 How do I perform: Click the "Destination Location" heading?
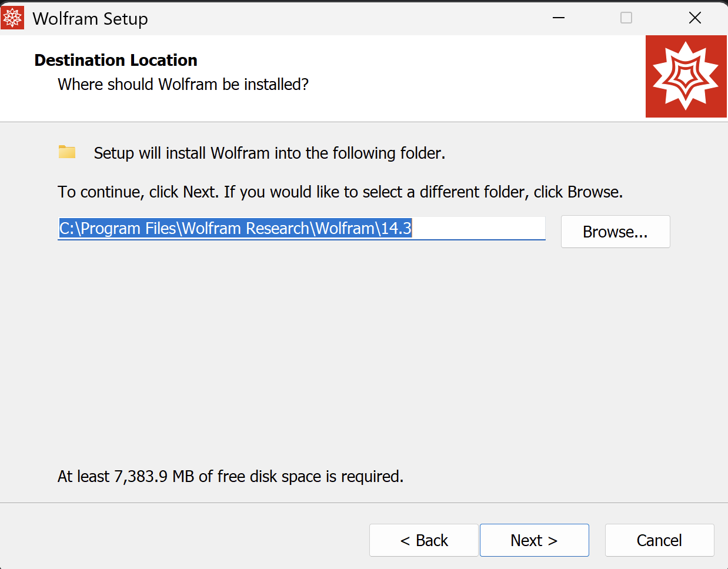[x=116, y=60]
